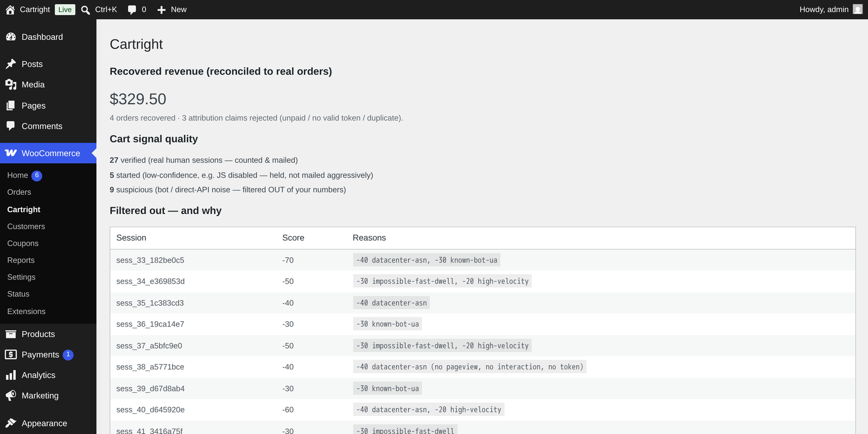The height and width of the screenshot is (434, 868).
Task: Select session sess_33_182be0c5
Action: point(150,260)
